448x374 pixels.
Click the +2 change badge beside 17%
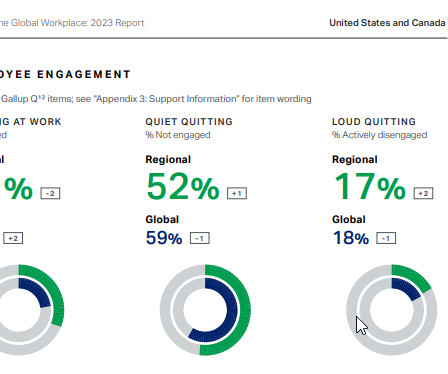tap(423, 193)
